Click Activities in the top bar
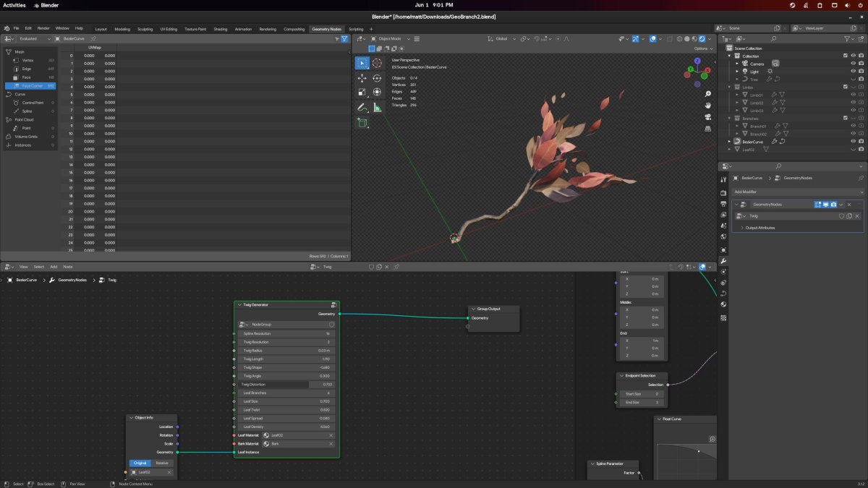Screen dimensions: 868x488 pos(14,5)
